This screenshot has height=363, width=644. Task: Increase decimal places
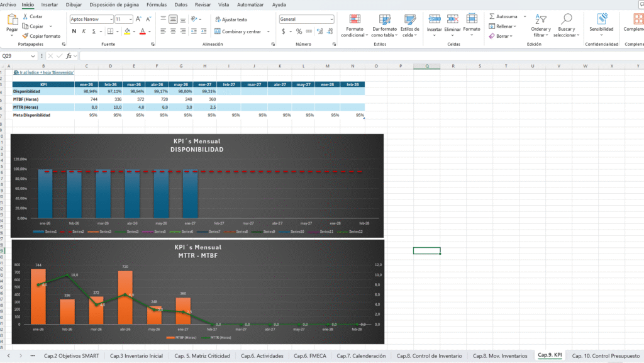tap(320, 31)
